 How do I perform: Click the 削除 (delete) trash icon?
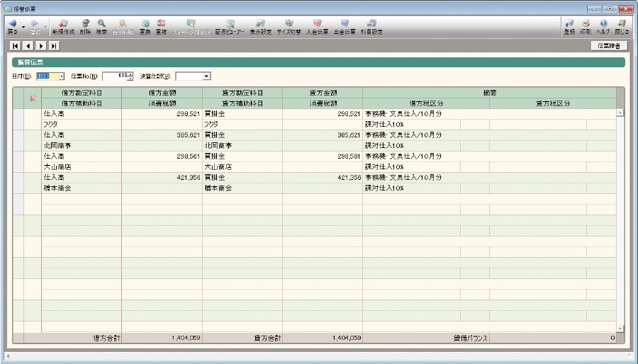[x=85, y=26]
